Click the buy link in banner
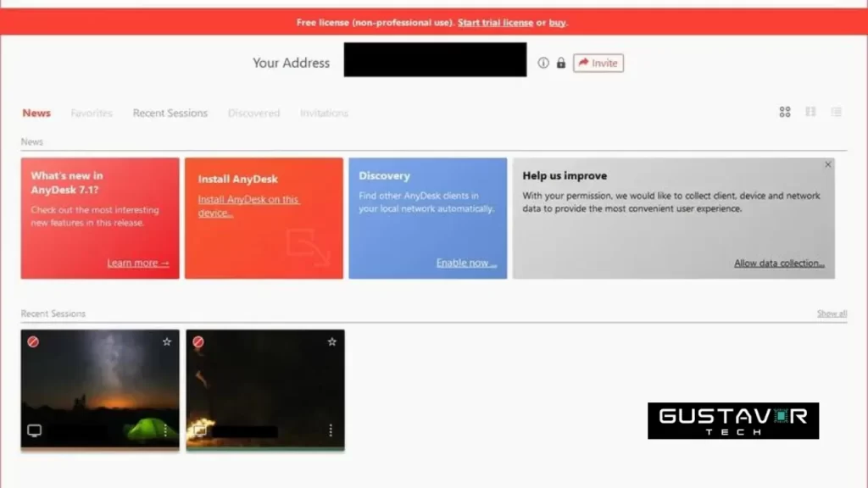The height and width of the screenshot is (488, 868). (x=557, y=23)
